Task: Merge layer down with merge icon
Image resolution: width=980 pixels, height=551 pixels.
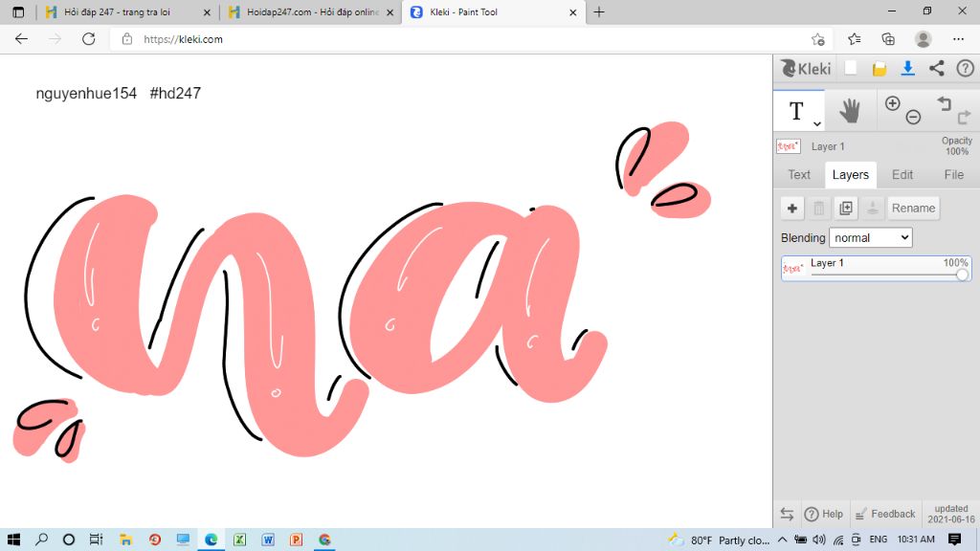Action: [873, 208]
